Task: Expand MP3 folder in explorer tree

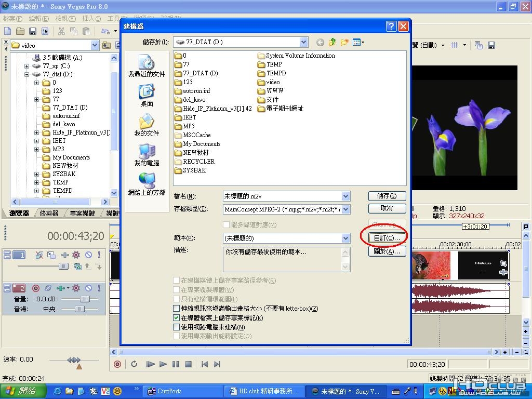Action: pos(37,149)
